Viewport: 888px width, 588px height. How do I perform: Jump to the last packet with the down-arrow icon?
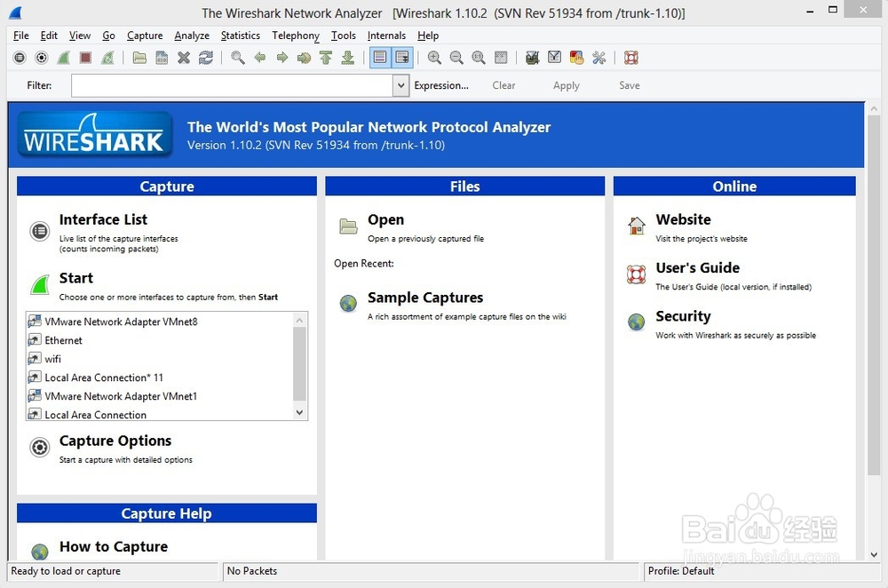point(347,57)
